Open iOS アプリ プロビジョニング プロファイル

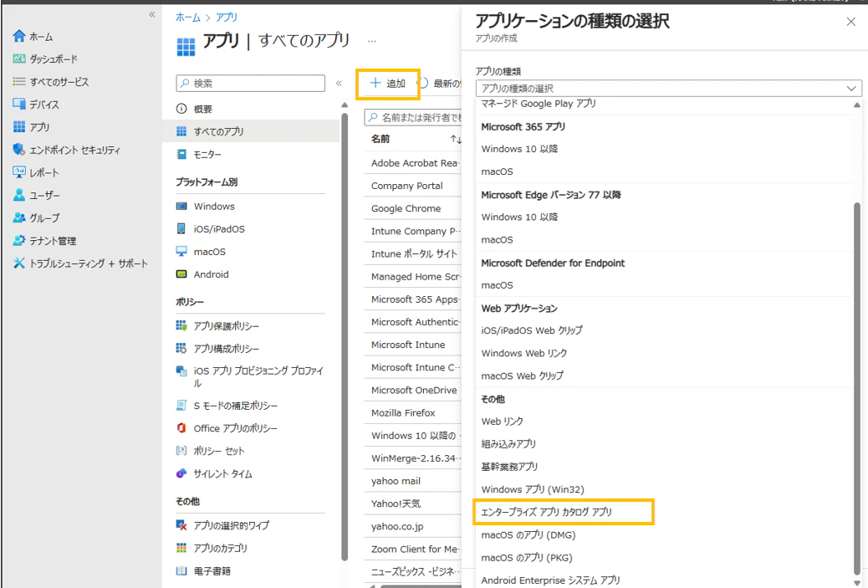click(251, 376)
